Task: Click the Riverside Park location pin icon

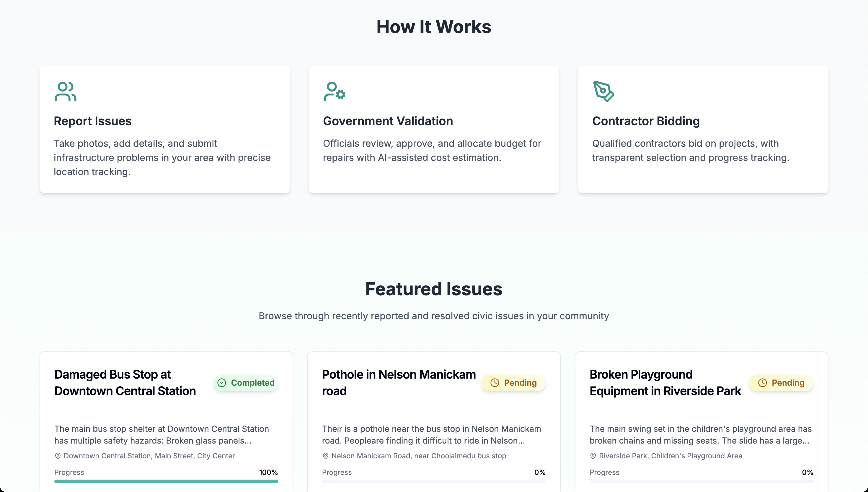Action: 593,456
